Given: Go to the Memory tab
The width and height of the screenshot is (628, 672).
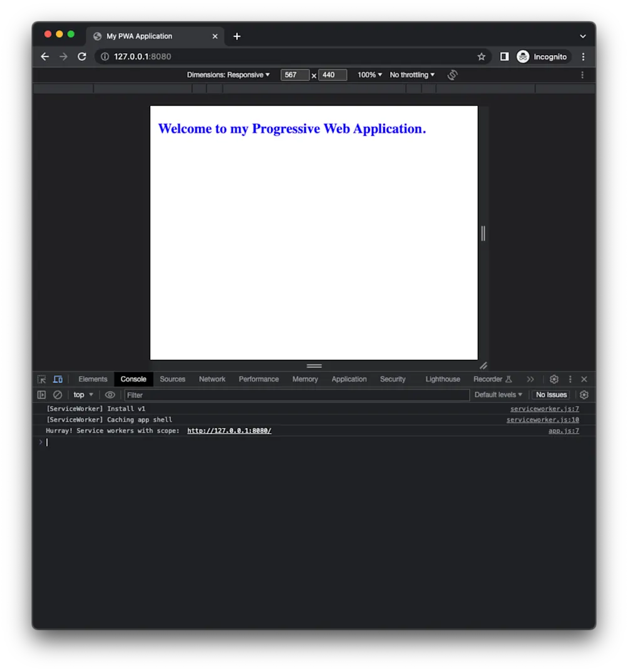Looking at the screenshot, I should 305,379.
